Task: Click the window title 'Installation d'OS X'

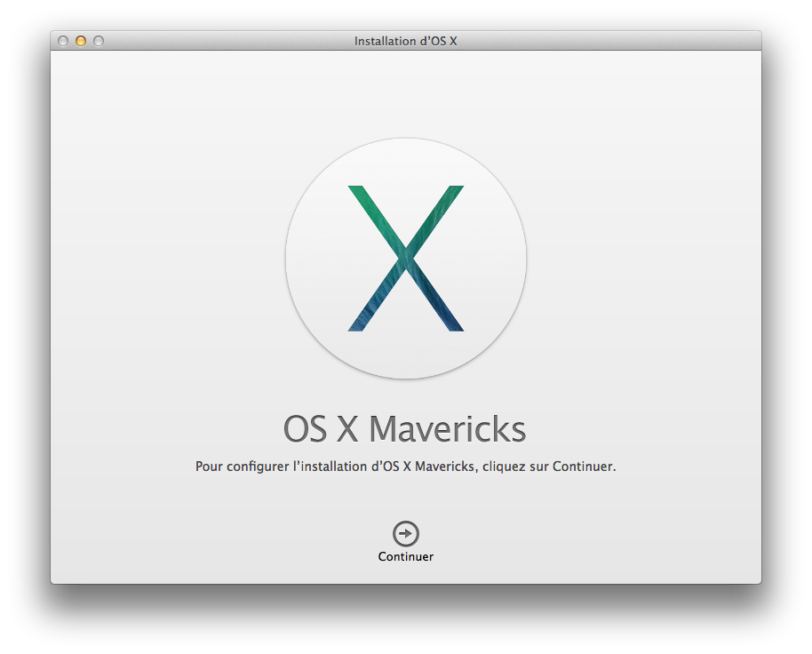Action: point(405,41)
